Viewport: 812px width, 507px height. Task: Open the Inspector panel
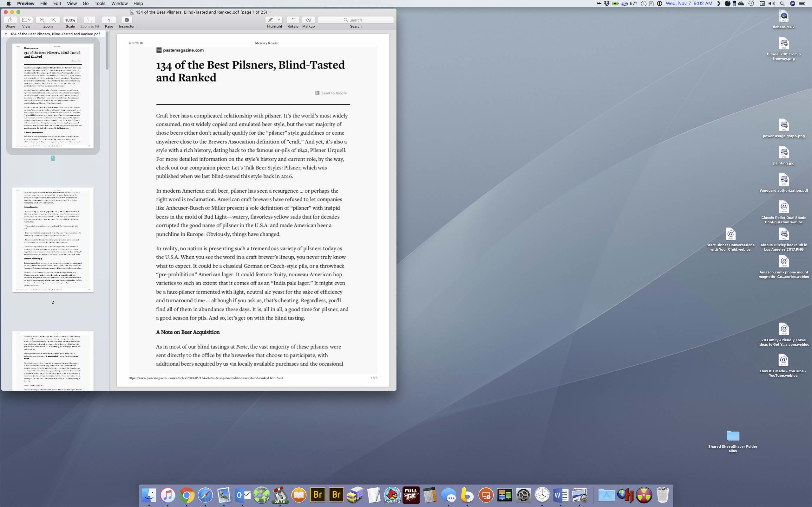point(127,20)
